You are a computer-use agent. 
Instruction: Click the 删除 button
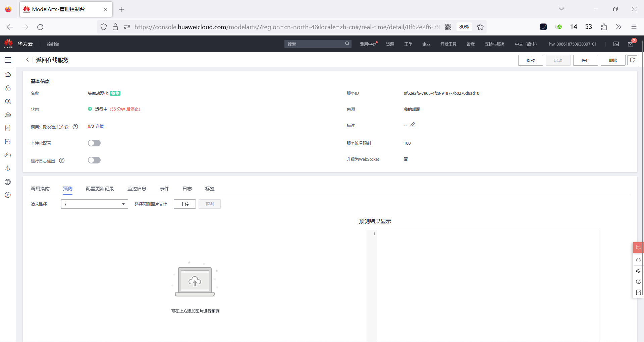tap(613, 60)
